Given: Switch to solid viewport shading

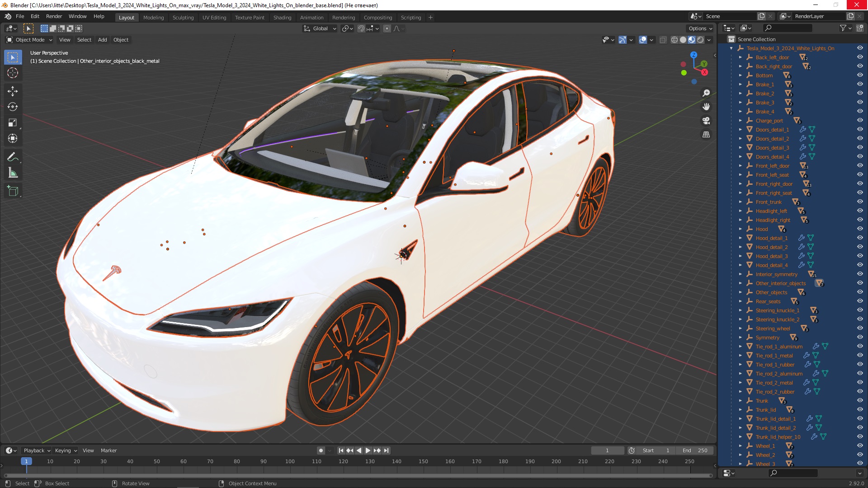Looking at the screenshot, I should click(x=683, y=40).
